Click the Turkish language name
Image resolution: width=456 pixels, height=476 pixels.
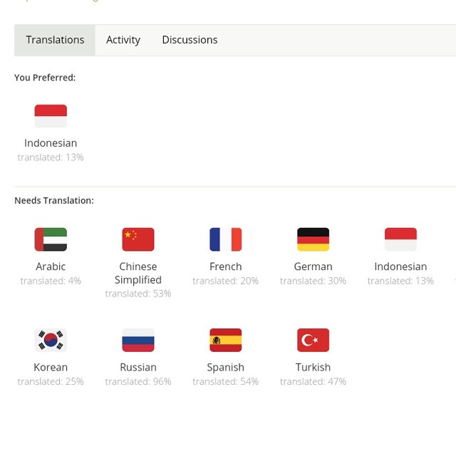tap(313, 368)
